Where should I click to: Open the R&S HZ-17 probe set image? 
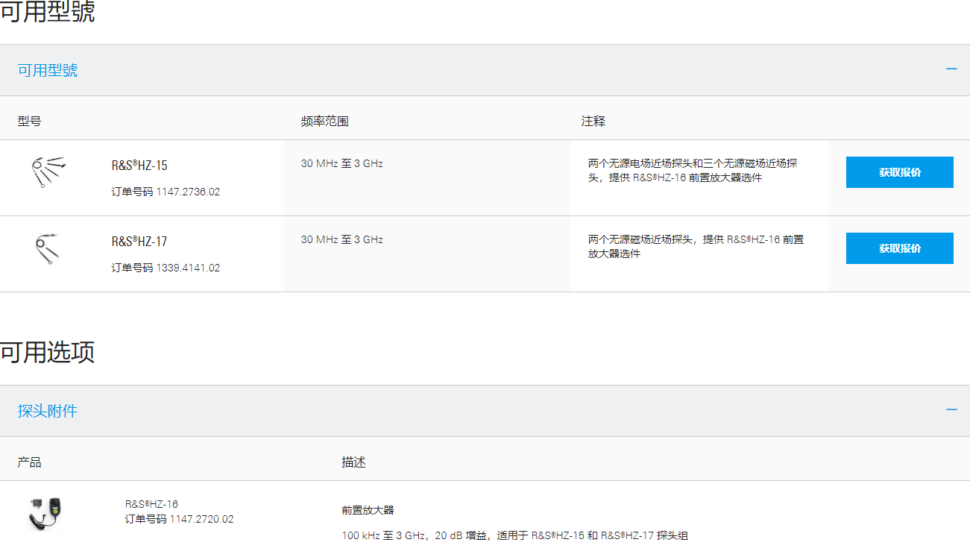tap(48, 248)
